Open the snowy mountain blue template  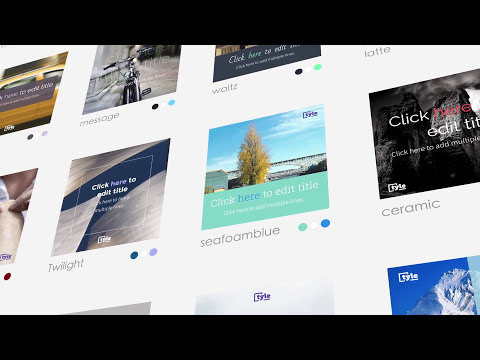pos(434,286)
